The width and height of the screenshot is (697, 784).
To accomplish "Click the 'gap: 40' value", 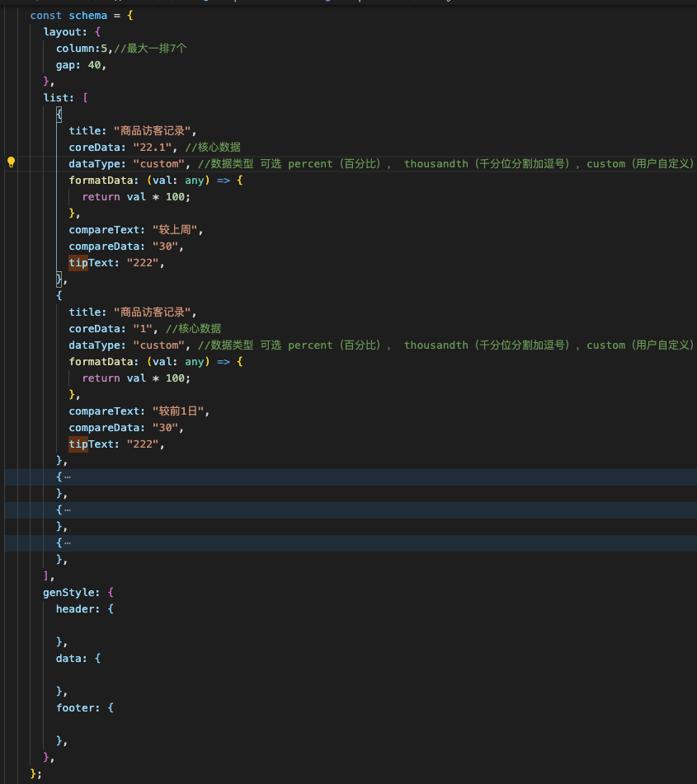I will point(94,65).
